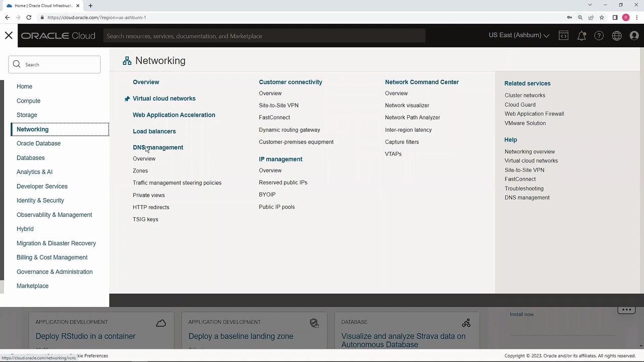Image resolution: width=644 pixels, height=362 pixels.
Task: Open Dynamic routing gateway link
Action: [289, 130]
